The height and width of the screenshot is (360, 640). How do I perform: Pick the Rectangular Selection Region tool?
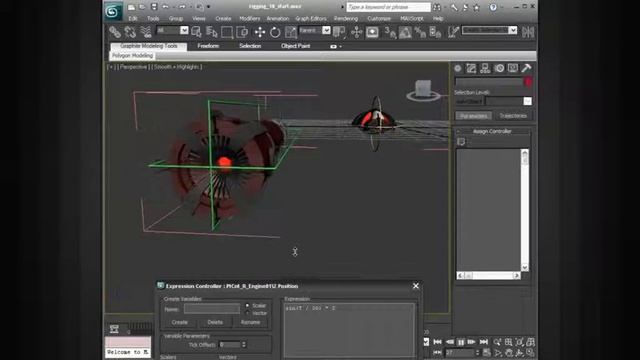tap(227, 32)
